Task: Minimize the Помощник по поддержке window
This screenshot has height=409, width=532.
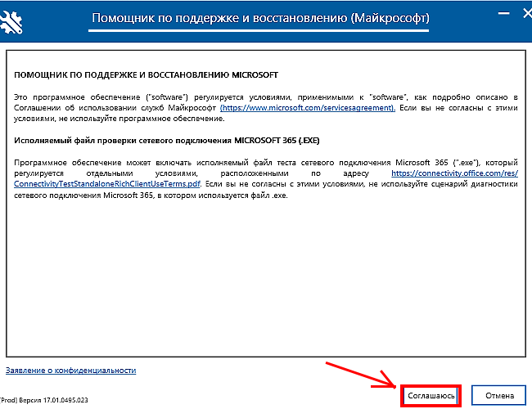Action: (x=503, y=14)
